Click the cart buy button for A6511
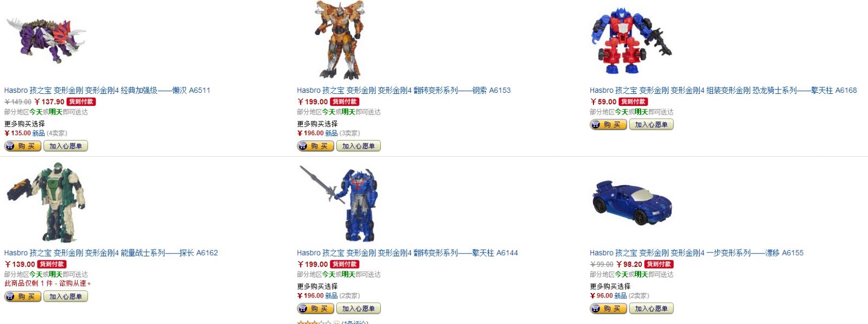The width and height of the screenshot is (868, 324). pos(23,146)
